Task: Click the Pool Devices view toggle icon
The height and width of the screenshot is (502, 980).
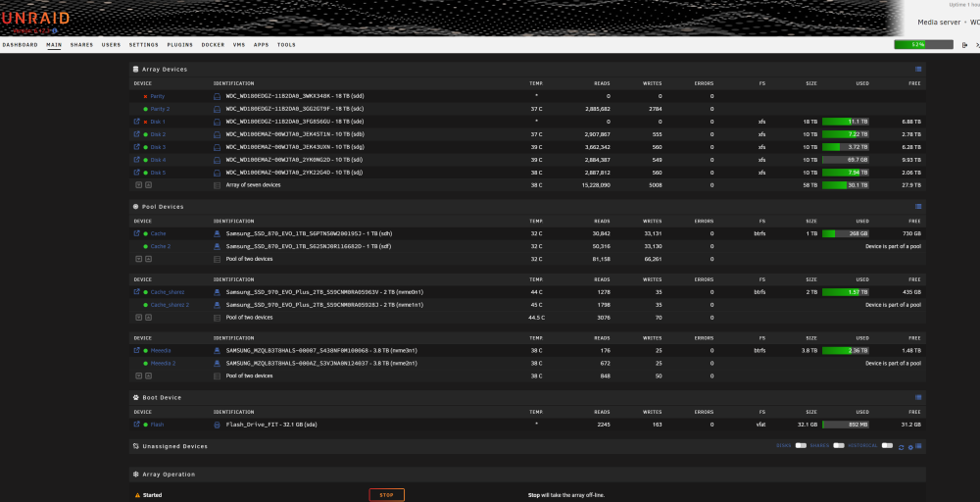Action: (918, 206)
